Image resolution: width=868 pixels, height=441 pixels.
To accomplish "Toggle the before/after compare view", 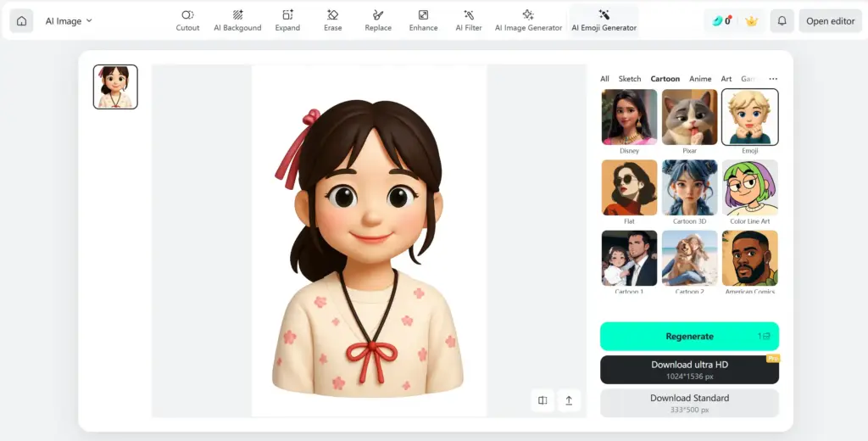I will (x=542, y=400).
